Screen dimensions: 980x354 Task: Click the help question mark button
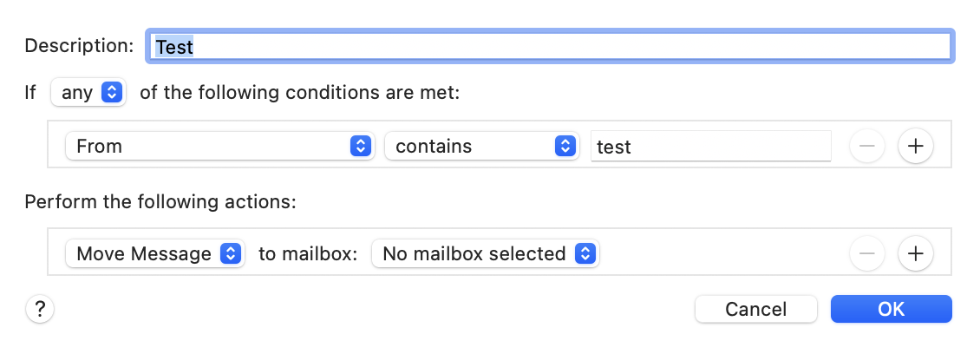(40, 309)
